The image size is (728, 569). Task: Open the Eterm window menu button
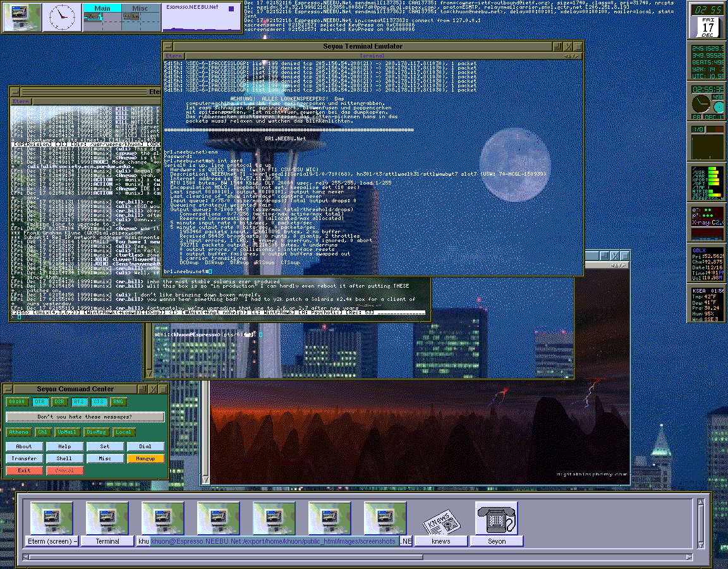click(15, 92)
